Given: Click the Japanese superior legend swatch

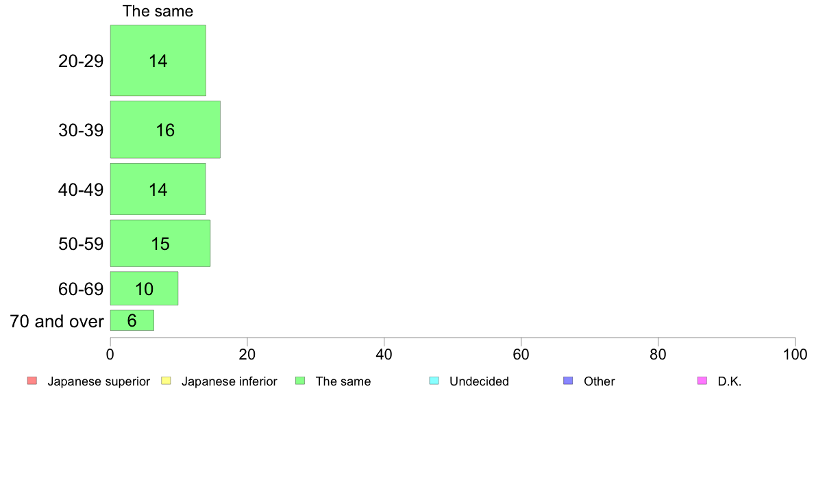Looking at the screenshot, I should coord(32,381).
